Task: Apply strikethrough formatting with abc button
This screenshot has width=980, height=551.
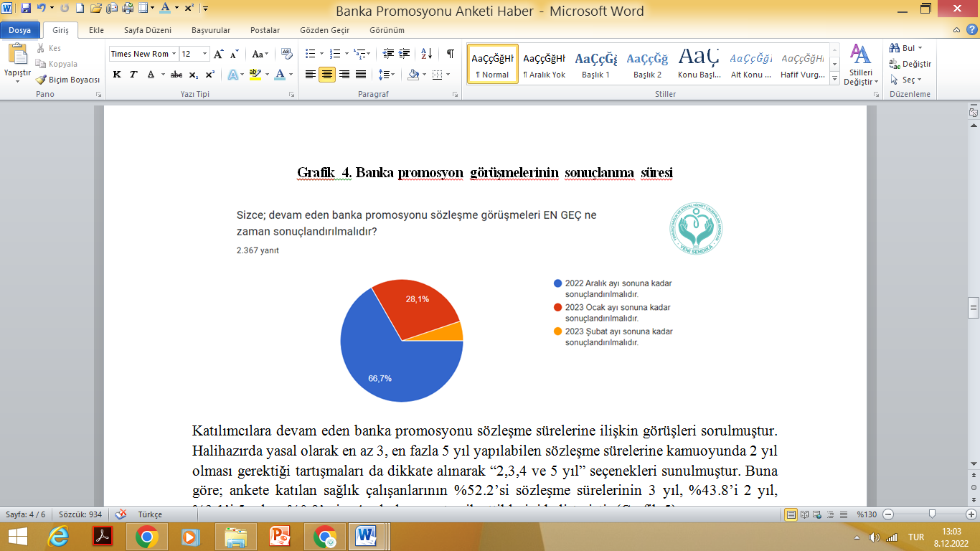Action: pyautogui.click(x=176, y=75)
